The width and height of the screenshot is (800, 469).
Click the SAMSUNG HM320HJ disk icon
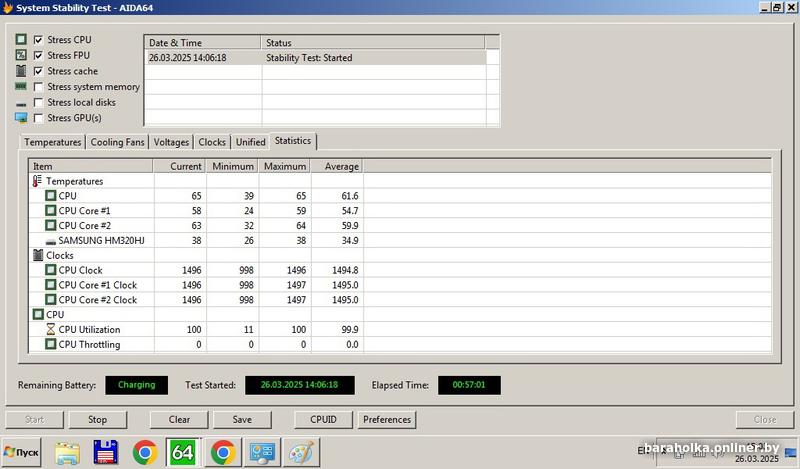(x=51, y=241)
